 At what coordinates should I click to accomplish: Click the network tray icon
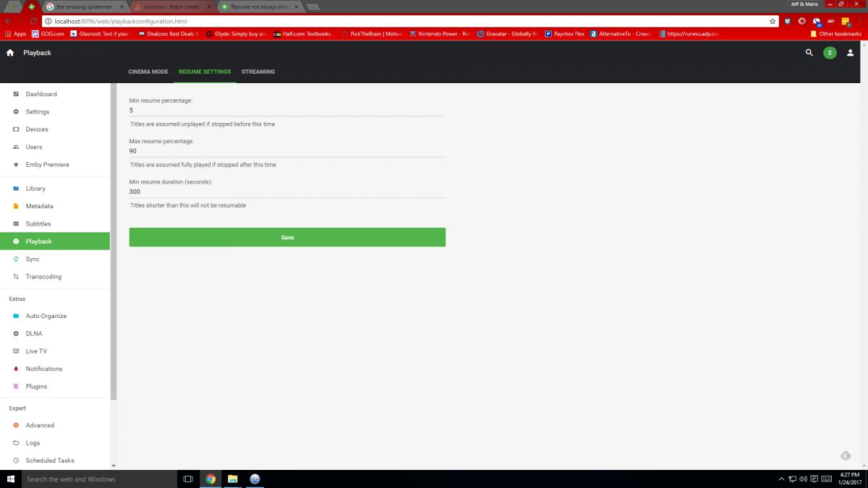tap(792, 479)
